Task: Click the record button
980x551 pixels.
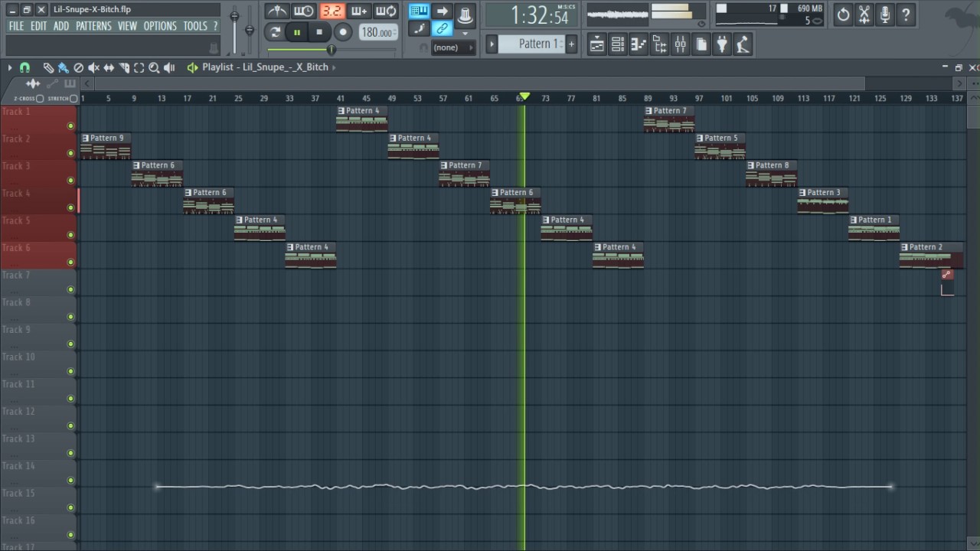Action: (x=343, y=32)
